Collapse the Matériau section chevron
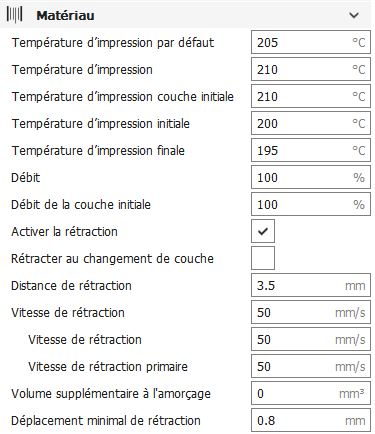 click(354, 15)
